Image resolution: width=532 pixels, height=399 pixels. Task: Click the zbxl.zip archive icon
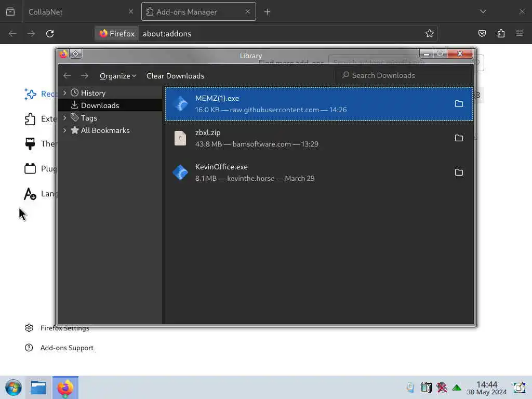[x=180, y=138]
